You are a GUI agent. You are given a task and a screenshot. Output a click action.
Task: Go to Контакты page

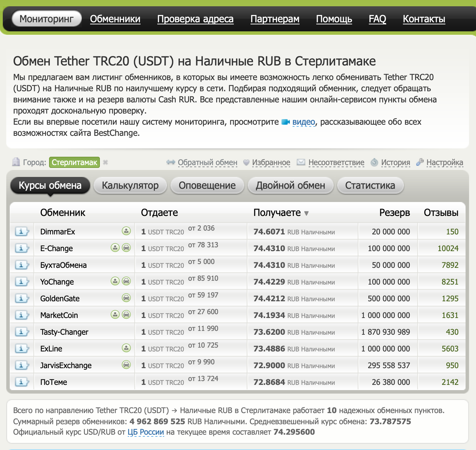[424, 19]
